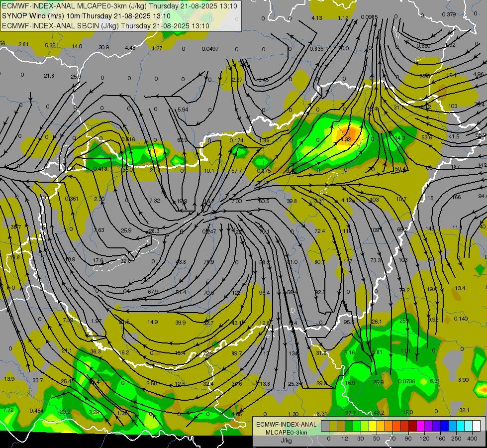
Task: Click the SYNOP Wind 10m title line
Action: click(87, 16)
